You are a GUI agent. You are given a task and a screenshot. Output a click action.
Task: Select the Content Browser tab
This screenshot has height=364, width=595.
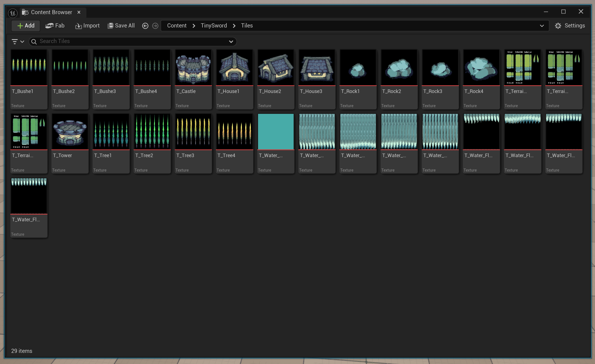51,12
